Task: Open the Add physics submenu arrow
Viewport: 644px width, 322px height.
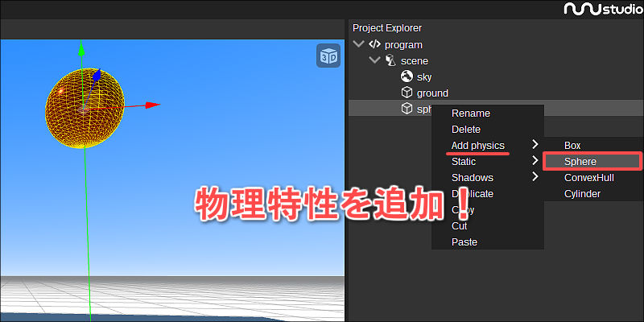Action: point(535,145)
